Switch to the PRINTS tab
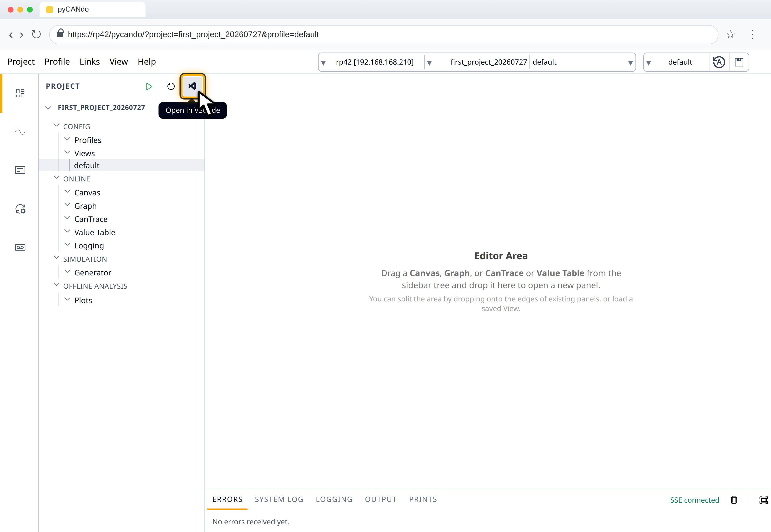Image resolution: width=771 pixels, height=532 pixels. [x=423, y=499]
